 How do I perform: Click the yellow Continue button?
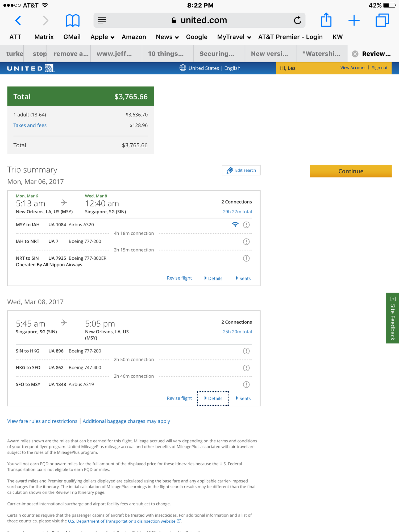351,171
